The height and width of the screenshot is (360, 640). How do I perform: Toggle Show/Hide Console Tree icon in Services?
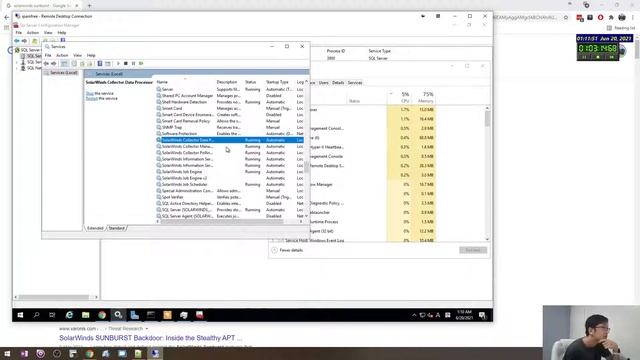coord(64,64)
